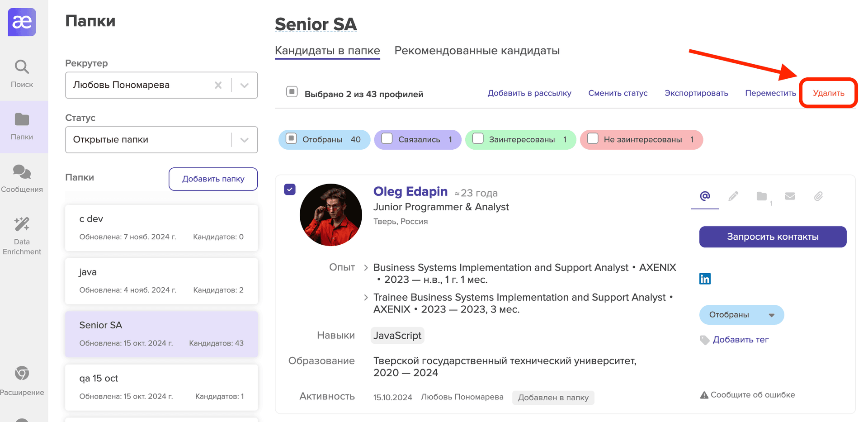Select the "java" folder in the list
The image size is (868, 422).
point(161,280)
